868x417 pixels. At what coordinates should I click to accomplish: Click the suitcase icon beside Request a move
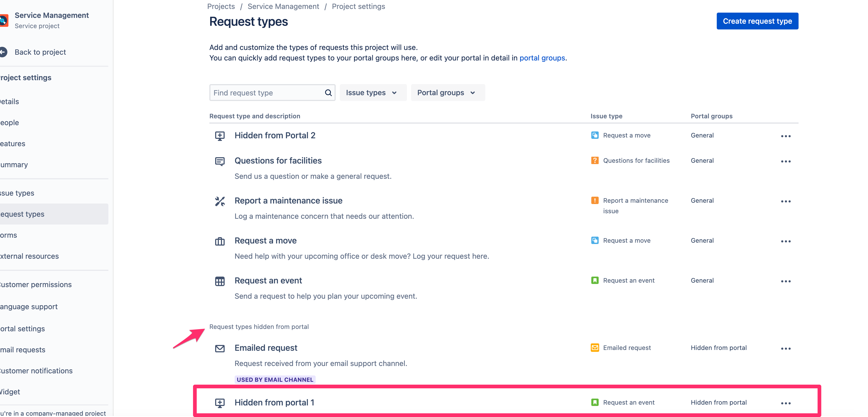point(220,241)
